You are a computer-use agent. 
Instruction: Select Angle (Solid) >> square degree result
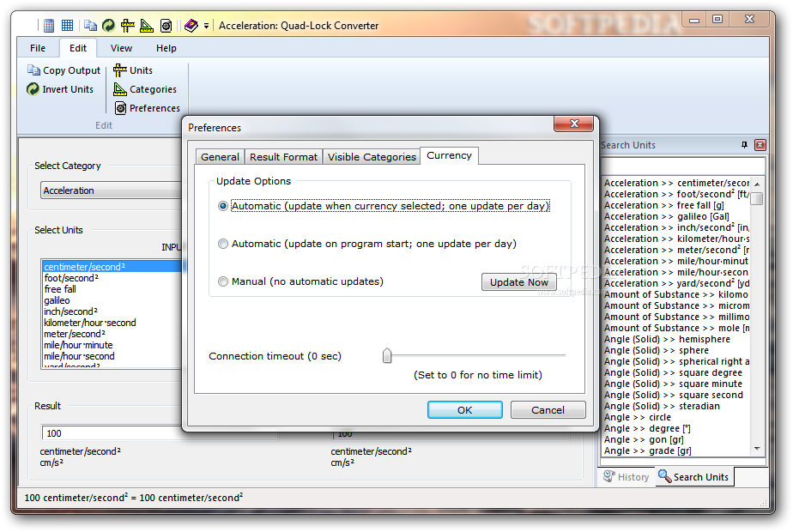coord(676,372)
